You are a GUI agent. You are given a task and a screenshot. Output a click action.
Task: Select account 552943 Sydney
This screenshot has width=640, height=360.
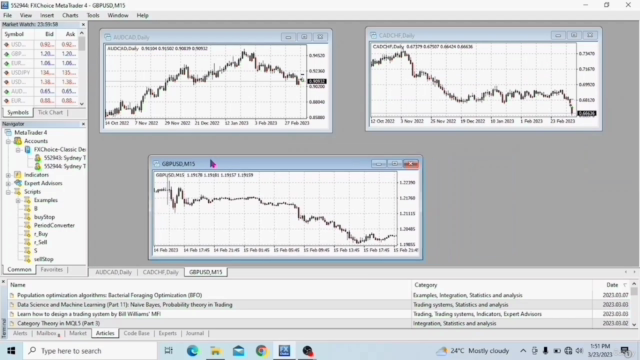tap(64, 158)
